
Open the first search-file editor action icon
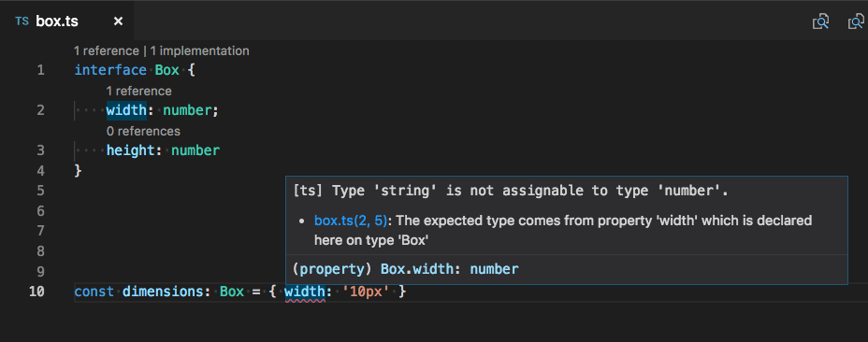[x=820, y=21]
